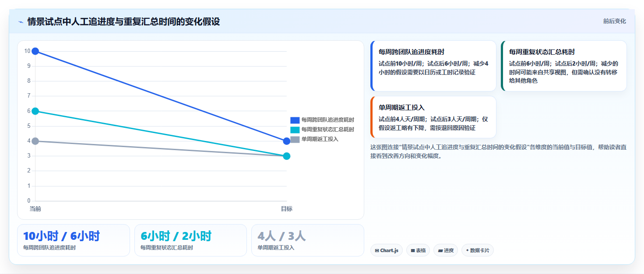Image resolution: width=644 pixels, height=274 pixels.
Task: Click the 目标 x-axis label
Action: (x=287, y=209)
